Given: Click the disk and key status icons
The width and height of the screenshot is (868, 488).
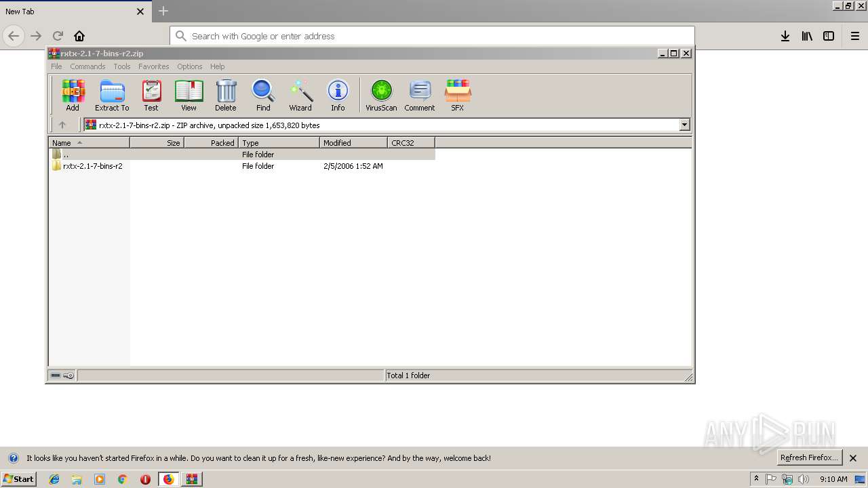Looking at the screenshot, I should point(62,375).
